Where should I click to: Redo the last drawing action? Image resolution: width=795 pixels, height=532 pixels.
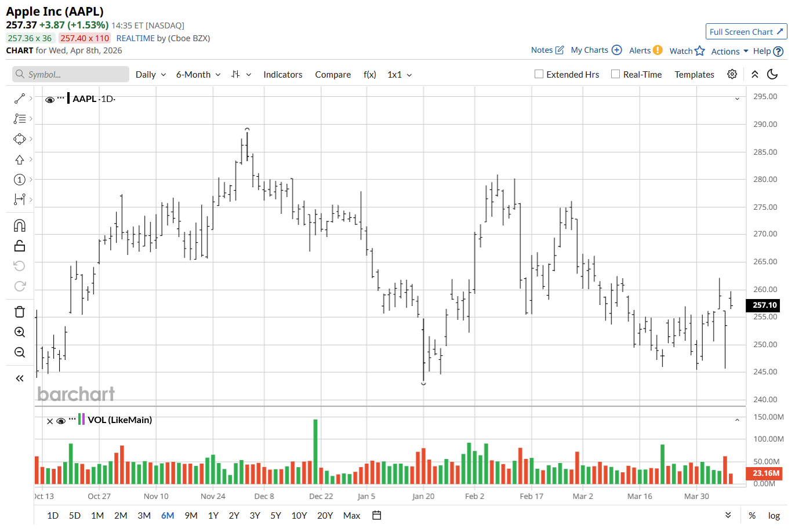20,286
